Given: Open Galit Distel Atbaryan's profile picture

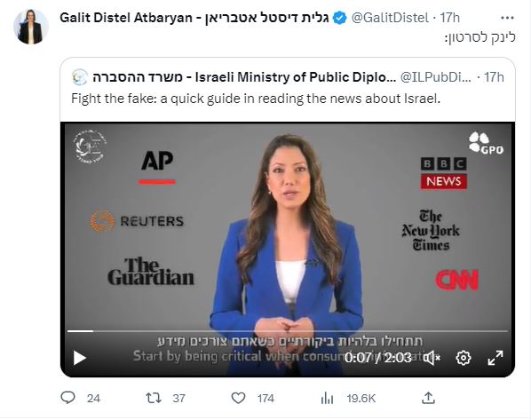Looking at the screenshot, I should pyautogui.click(x=31, y=27).
